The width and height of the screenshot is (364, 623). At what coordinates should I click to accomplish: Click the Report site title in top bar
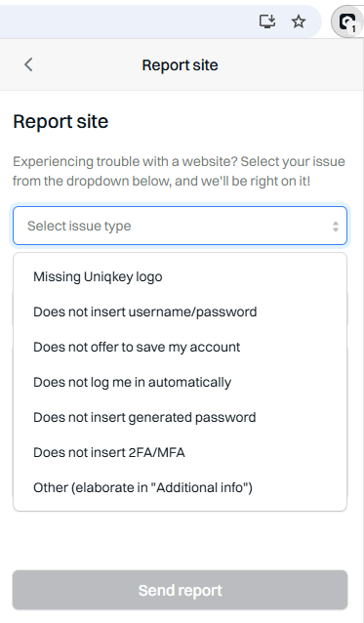(180, 65)
